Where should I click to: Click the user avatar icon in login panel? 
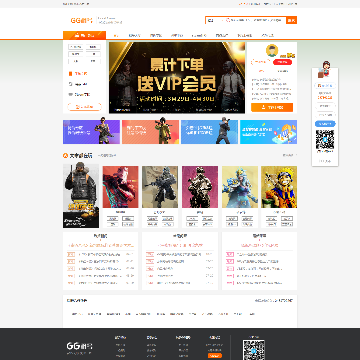click(272, 50)
